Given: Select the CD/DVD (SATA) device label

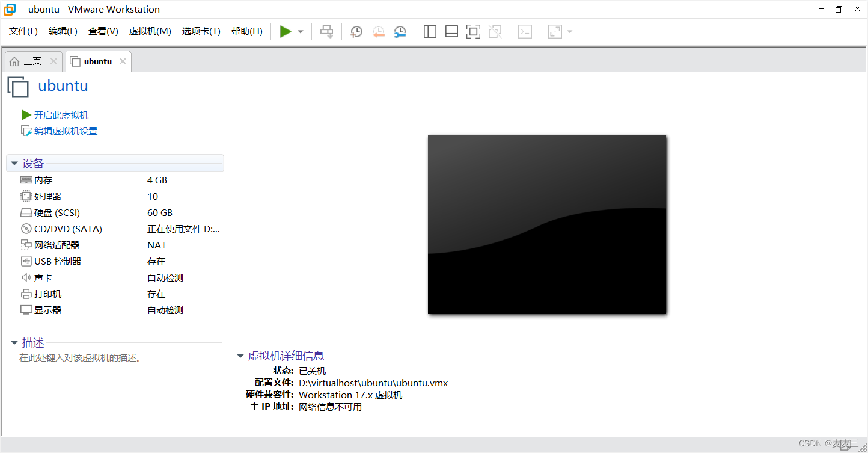Looking at the screenshot, I should click(x=69, y=229).
